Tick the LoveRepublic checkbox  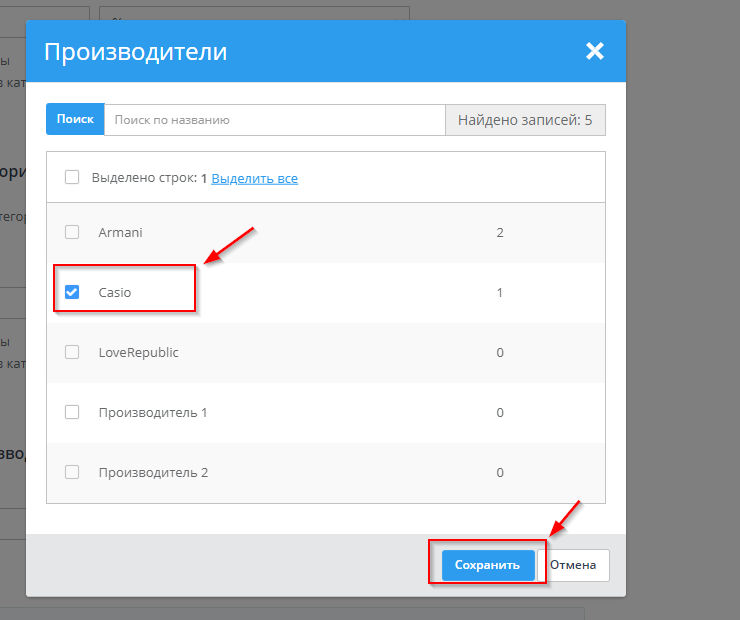click(x=72, y=352)
